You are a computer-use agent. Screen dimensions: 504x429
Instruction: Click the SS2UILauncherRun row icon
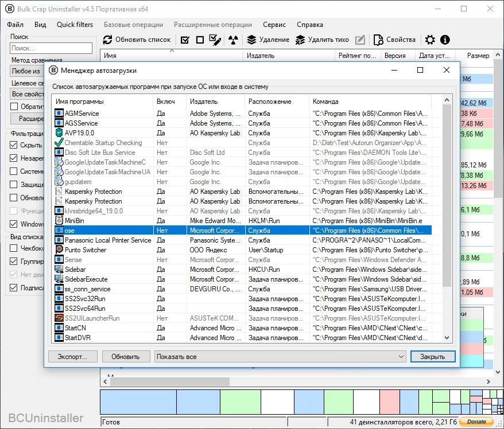(x=59, y=318)
